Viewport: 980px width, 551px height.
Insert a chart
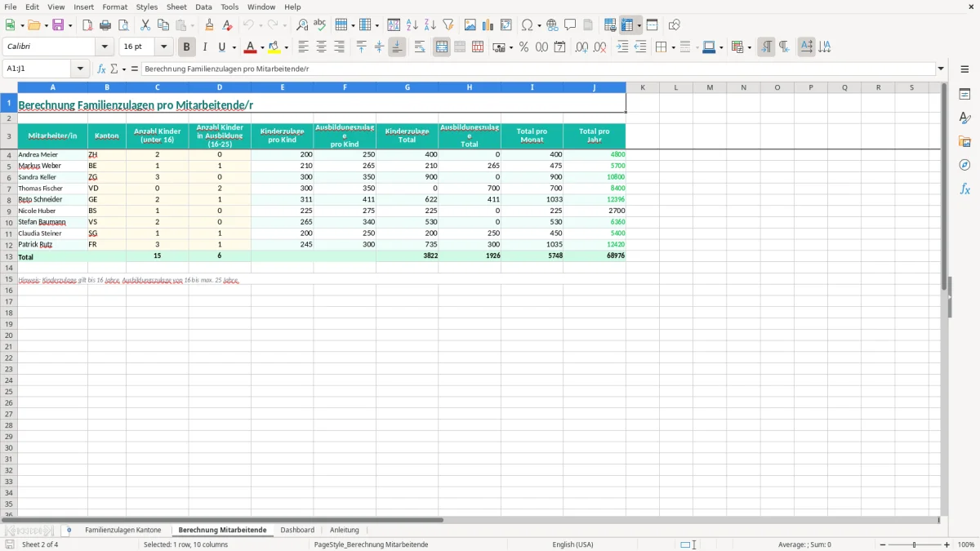[x=488, y=25]
